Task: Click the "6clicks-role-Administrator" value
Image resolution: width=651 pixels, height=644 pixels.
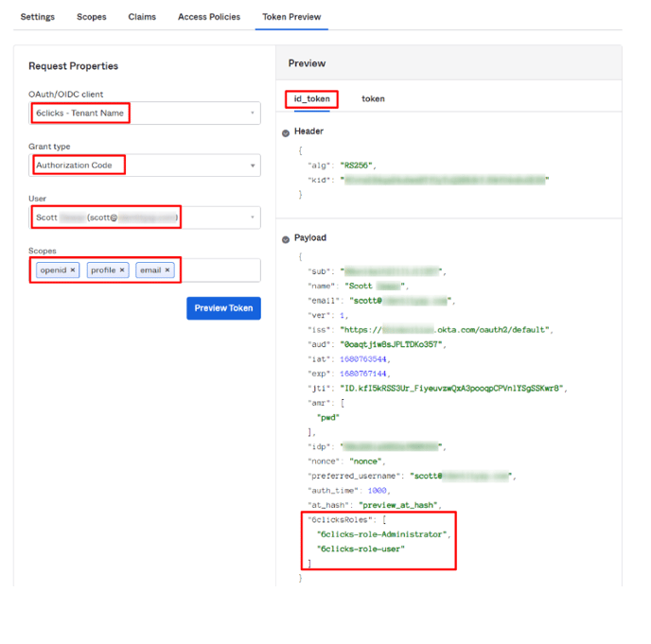Action: (x=382, y=534)
